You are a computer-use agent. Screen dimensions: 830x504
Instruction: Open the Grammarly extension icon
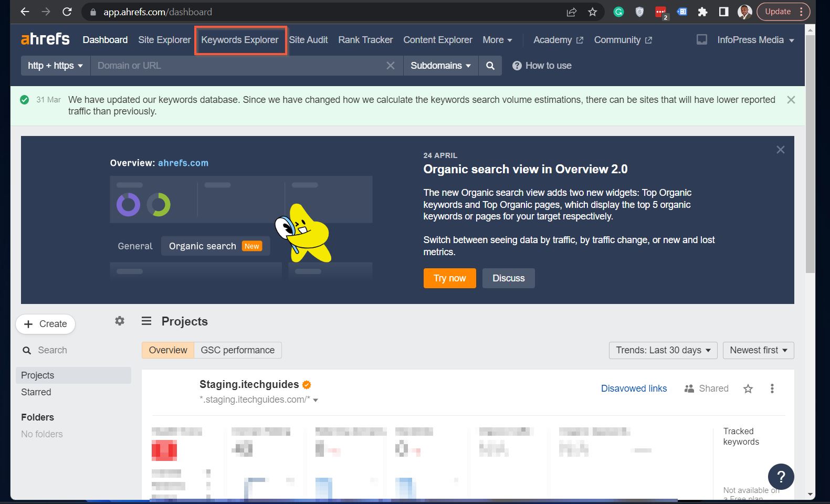[x=618, y=12]
